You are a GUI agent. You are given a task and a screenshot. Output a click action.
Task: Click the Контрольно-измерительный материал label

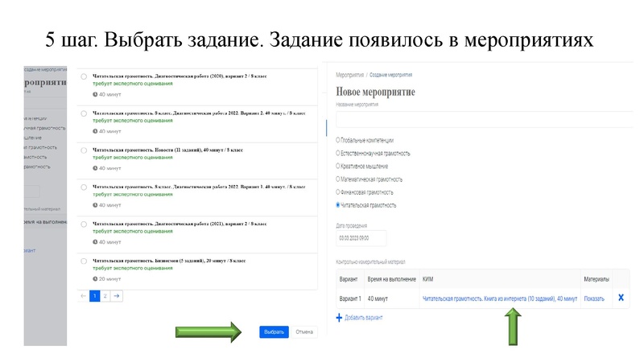[x=370, y=262]
